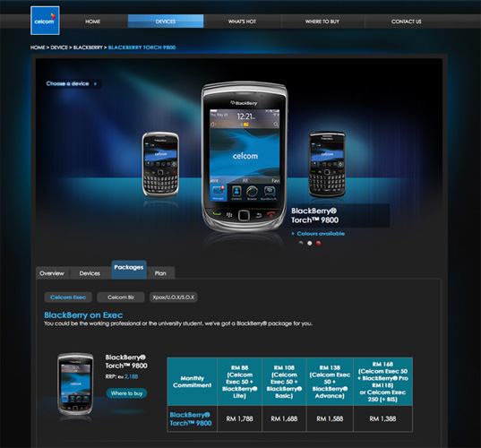Open the HOME navigation item

coord(92,22)
